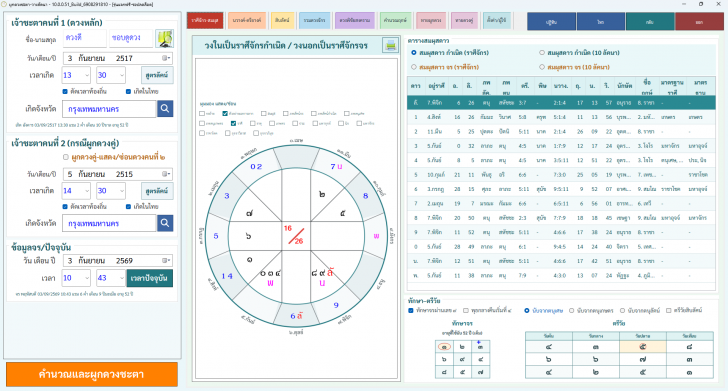The height and width of the screenshot is (391, 728).
Task: Expand the birth hour dropdown showing 14
Action: [87, 190]
